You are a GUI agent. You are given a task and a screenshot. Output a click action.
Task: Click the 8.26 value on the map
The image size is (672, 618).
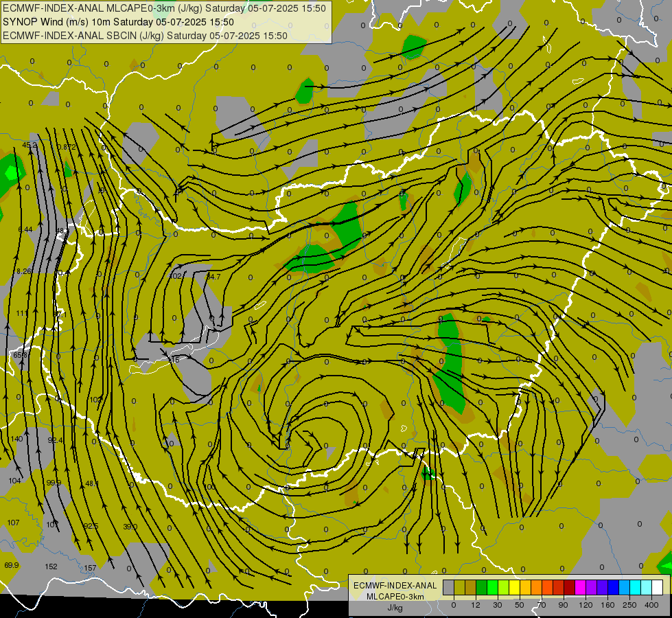tap(23, 271)
